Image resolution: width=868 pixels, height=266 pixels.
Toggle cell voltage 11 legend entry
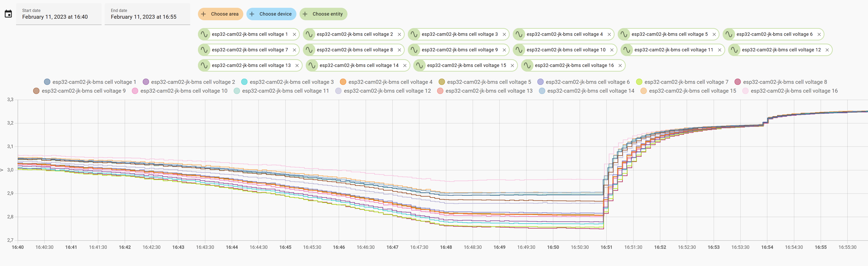281,91
